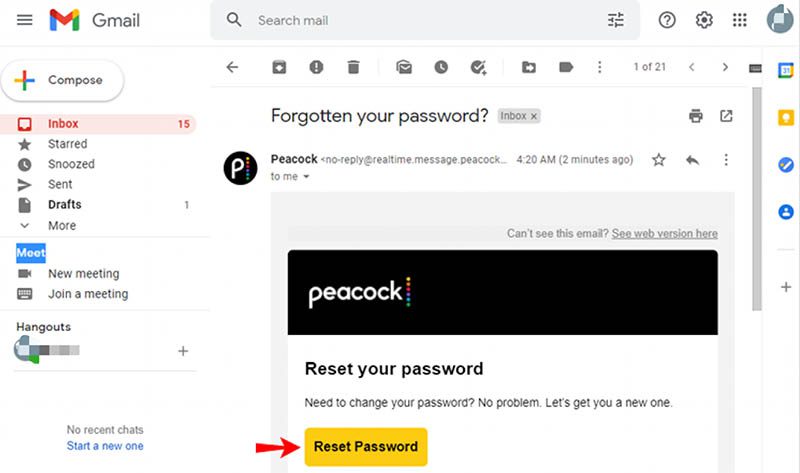Add email to Tasks
800x473 pixels.
(478, 67)
